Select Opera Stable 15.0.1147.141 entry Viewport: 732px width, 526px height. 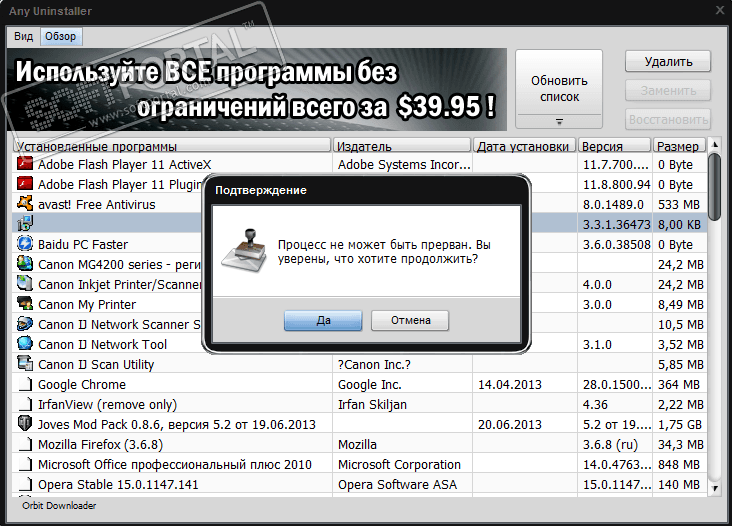118,485
